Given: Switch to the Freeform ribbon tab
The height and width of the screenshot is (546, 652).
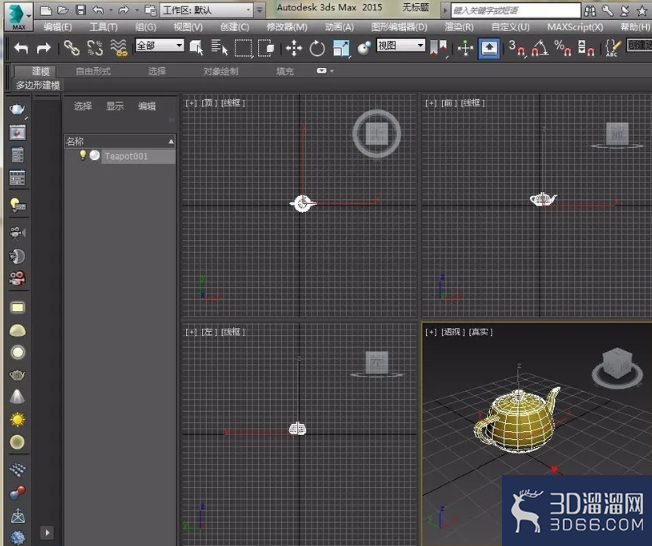Looking at the screenshot, I should [93, 71].
